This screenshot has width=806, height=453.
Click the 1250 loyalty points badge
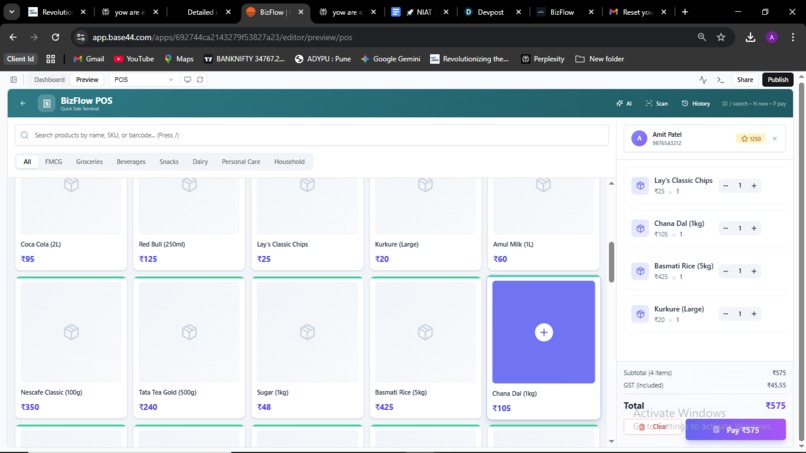750,139
